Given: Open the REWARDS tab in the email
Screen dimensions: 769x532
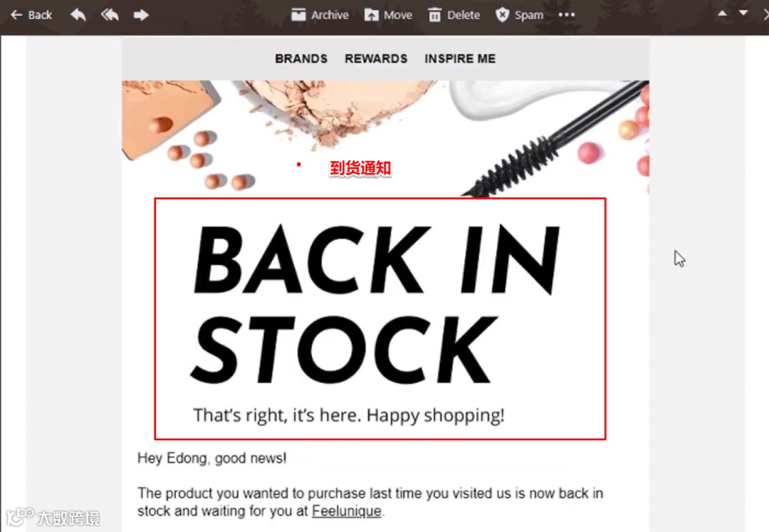Looking at the screenshot, I should 376,59.
